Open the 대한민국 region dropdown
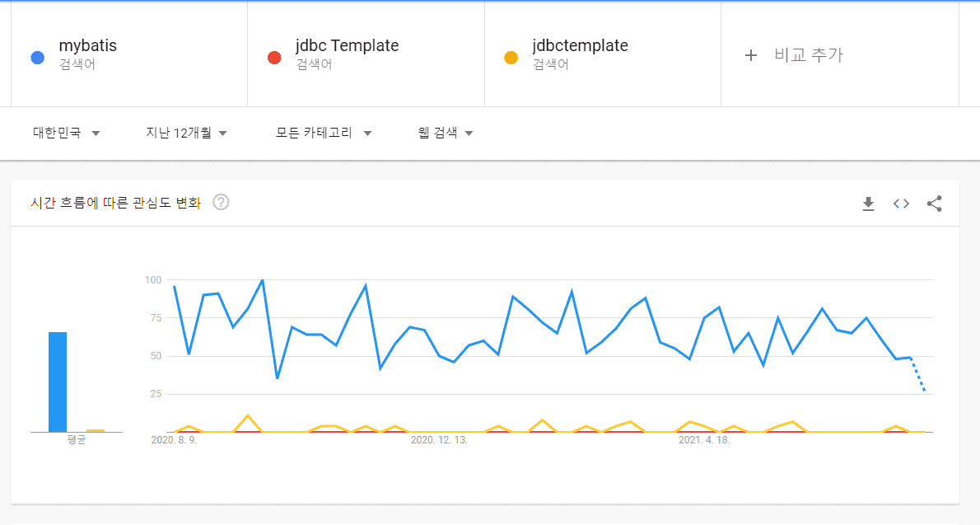The height and width of the screenshot is (525, 980). (66, 133)
